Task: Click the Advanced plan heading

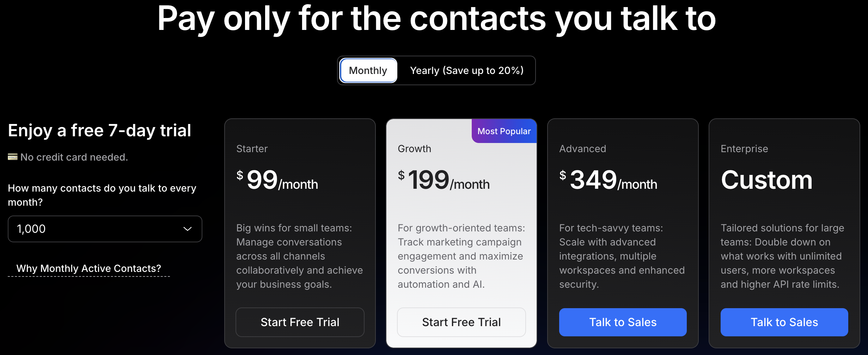Action: coord(582,149)
